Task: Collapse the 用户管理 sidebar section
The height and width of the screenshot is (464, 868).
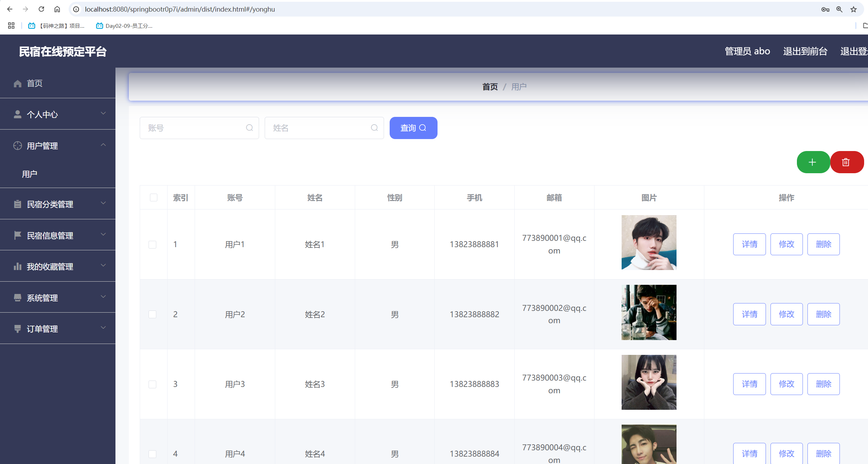Action: point(103,145)
